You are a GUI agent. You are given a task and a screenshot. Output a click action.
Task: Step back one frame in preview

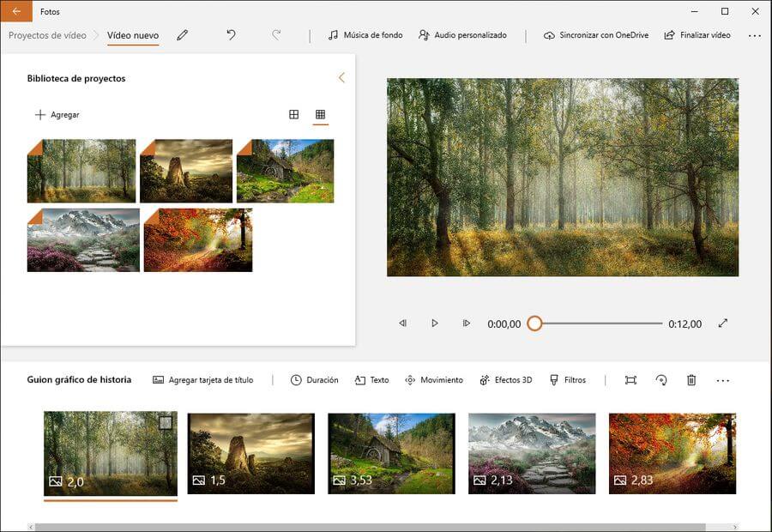403,323
